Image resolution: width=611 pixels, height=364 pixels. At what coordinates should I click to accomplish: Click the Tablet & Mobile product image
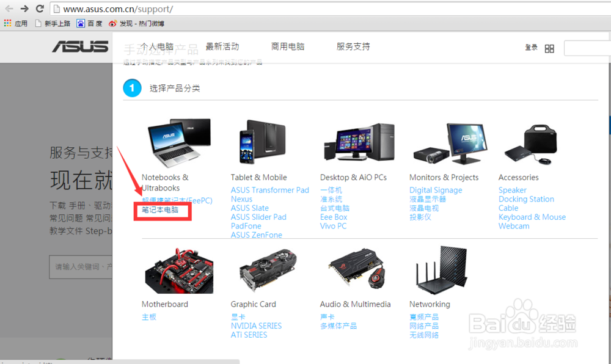262,142
